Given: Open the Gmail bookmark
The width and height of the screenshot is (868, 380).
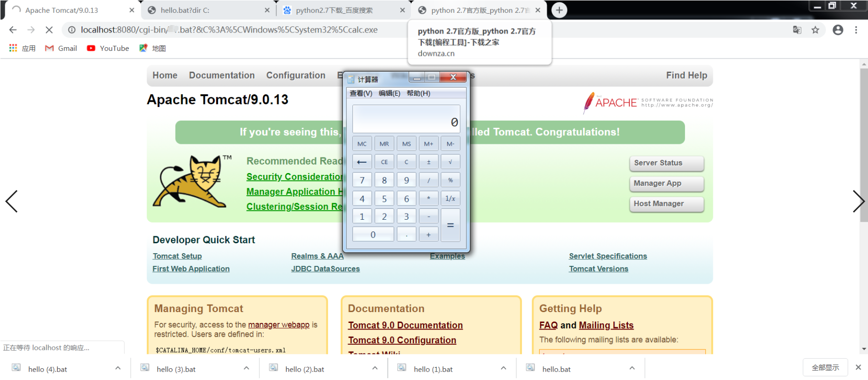Looking at the screenshot, I should 61,48.
